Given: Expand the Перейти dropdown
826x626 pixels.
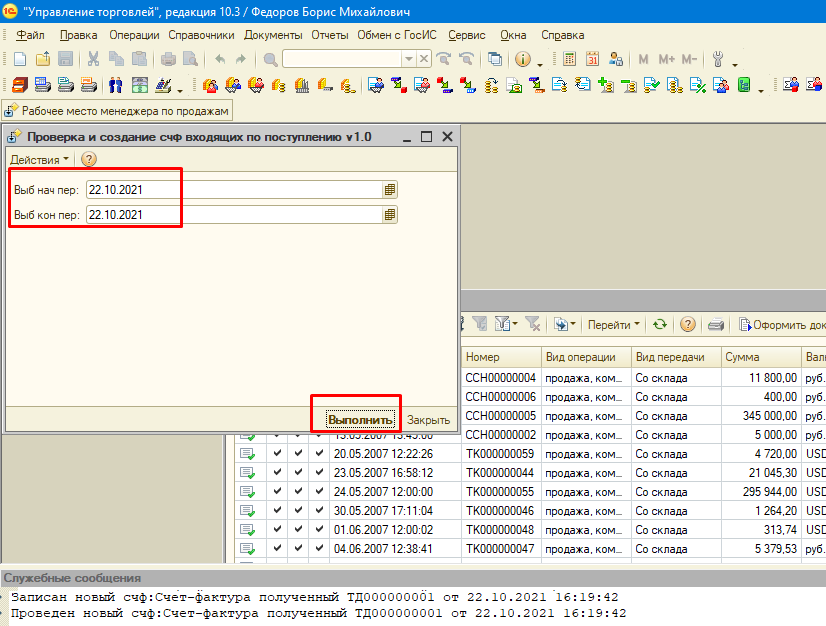Looking at the screenshot, I should [x=614, y=324].
